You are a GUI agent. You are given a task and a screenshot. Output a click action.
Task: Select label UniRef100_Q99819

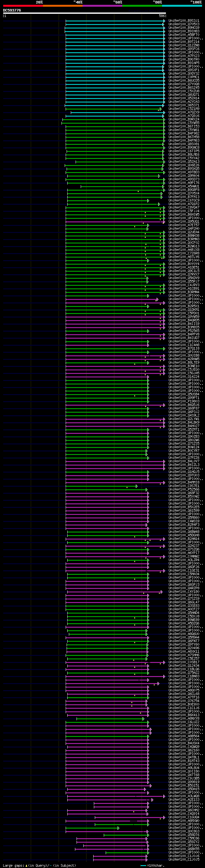(x=184, y=782)
